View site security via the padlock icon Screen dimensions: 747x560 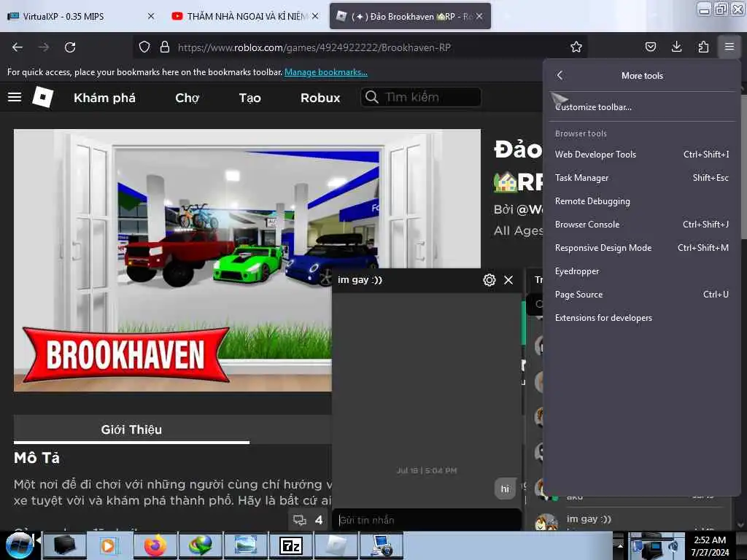pos(165,47)
